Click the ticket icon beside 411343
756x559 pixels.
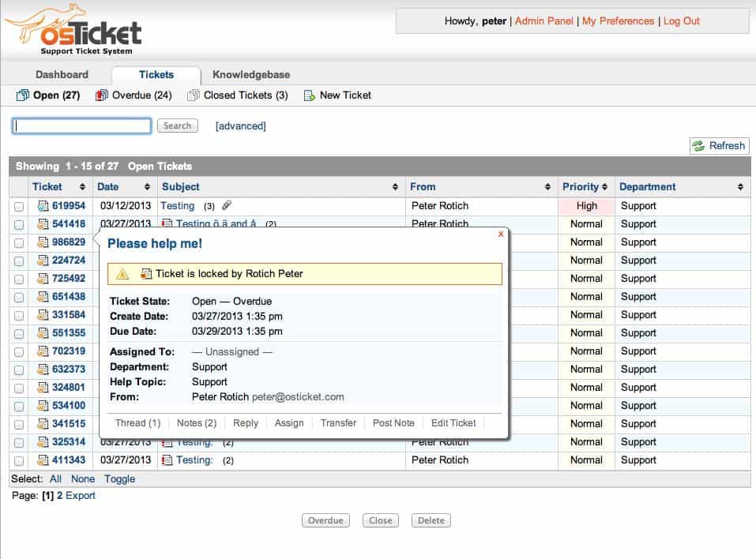point(43,460)
